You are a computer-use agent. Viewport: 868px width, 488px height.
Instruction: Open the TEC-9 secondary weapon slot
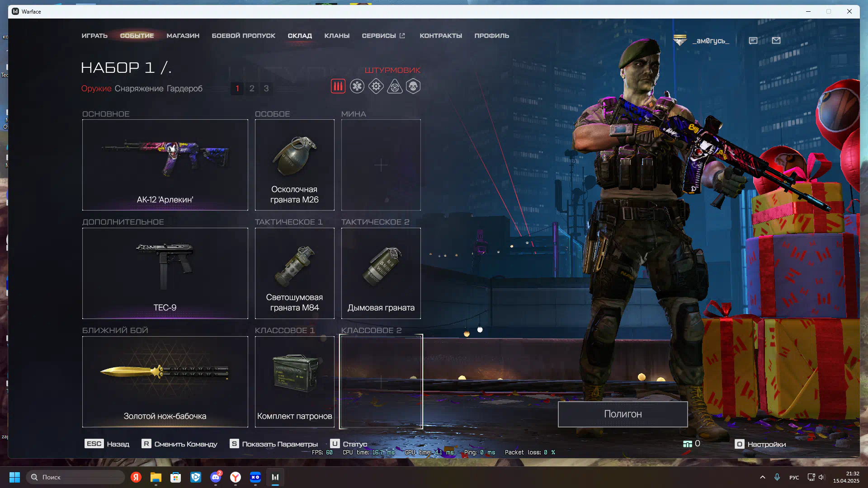coord(165,273)
